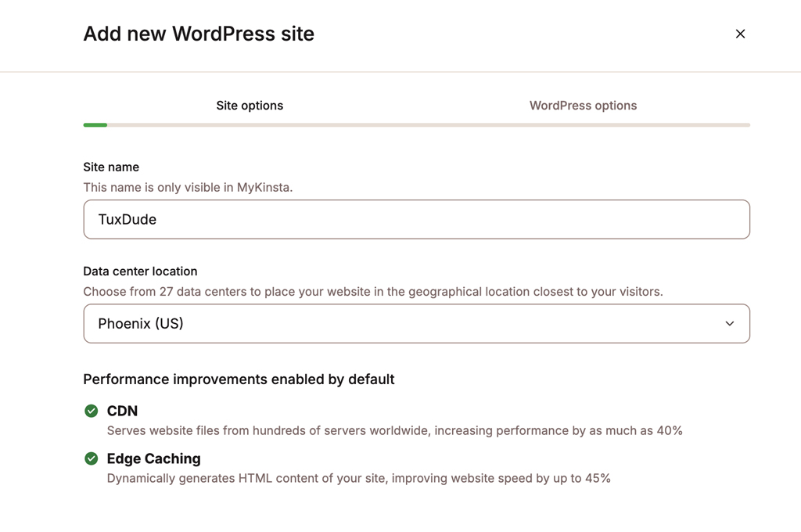Click the 'only visible in MyKinsta' hint text
The image size is (801, 532).
(x=188, y=188)
